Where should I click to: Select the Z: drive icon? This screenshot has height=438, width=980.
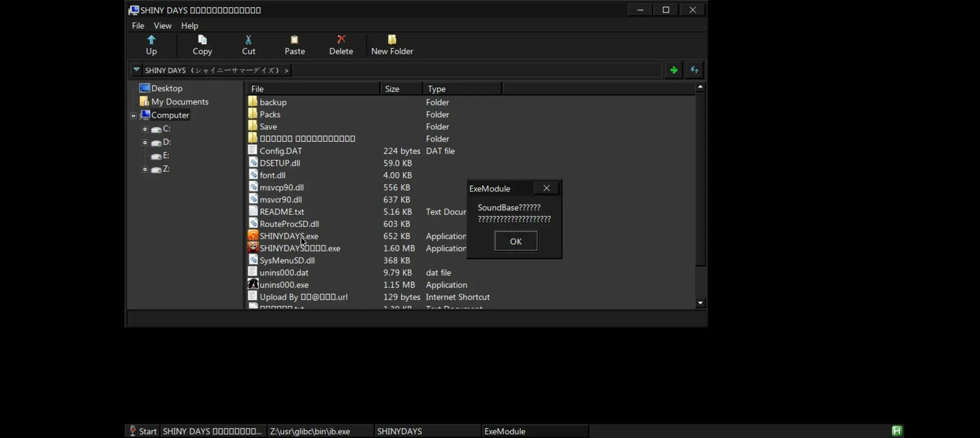pyautogui.click(x=157, y=170)
